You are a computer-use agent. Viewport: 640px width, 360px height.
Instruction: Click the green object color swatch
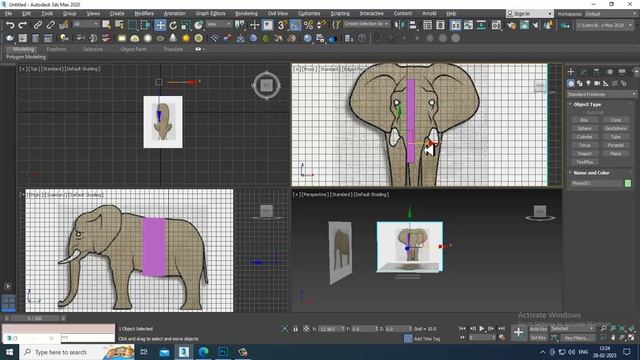tap(628, 183)
